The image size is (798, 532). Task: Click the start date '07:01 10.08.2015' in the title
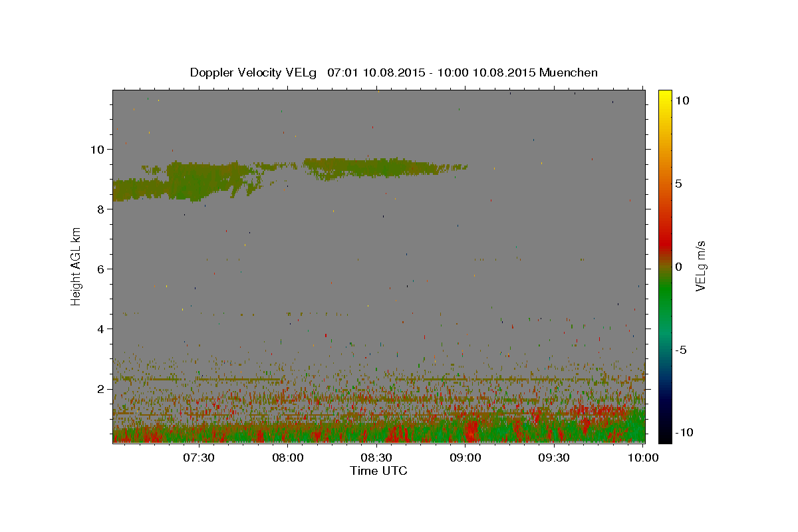pyautogui.click(x=376, y=72)
